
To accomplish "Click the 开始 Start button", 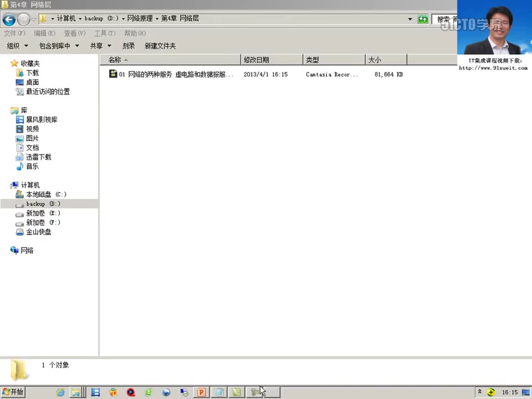I will tap(13, 392).
